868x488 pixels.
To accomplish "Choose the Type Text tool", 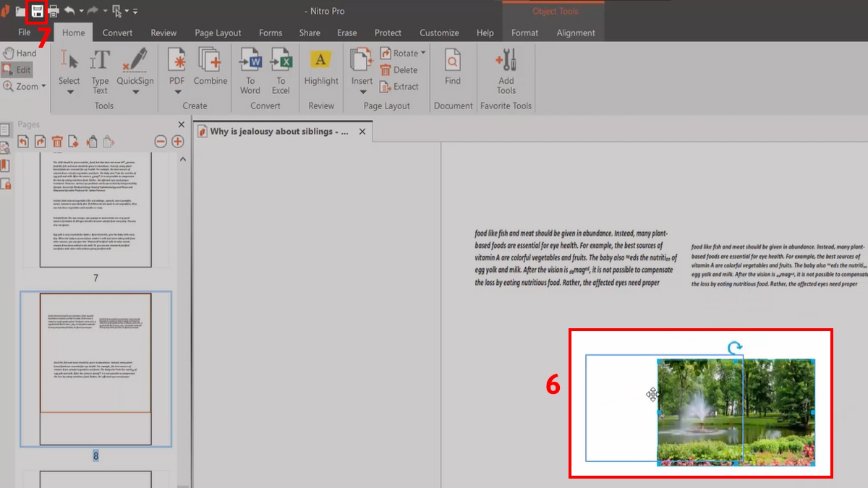I will pyautogui.click(x=100, y=71).
